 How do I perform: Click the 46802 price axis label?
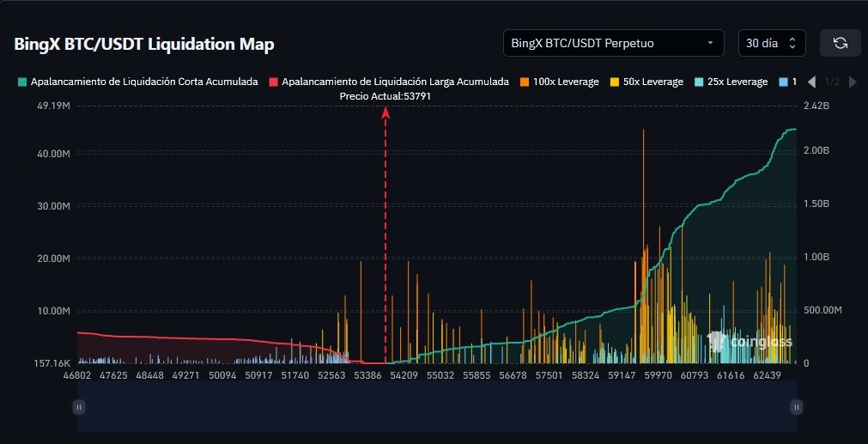[x=78, y=375]
